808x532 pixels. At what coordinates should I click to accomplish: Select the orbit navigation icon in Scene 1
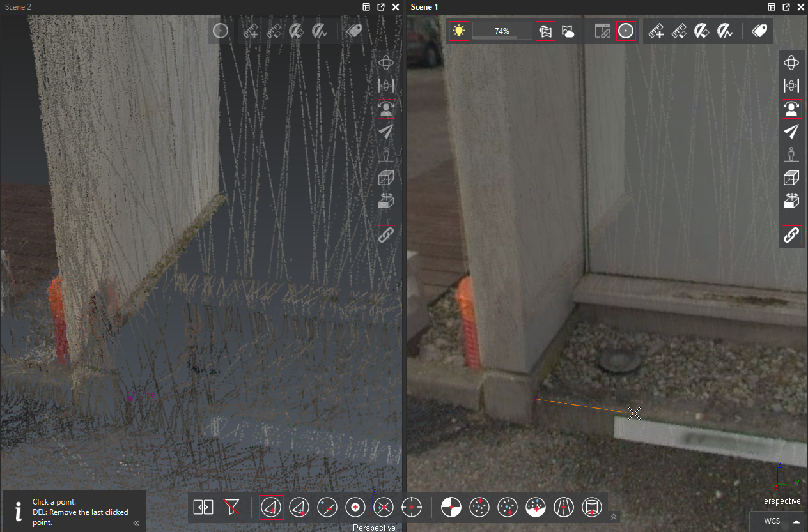click(791, 62)
